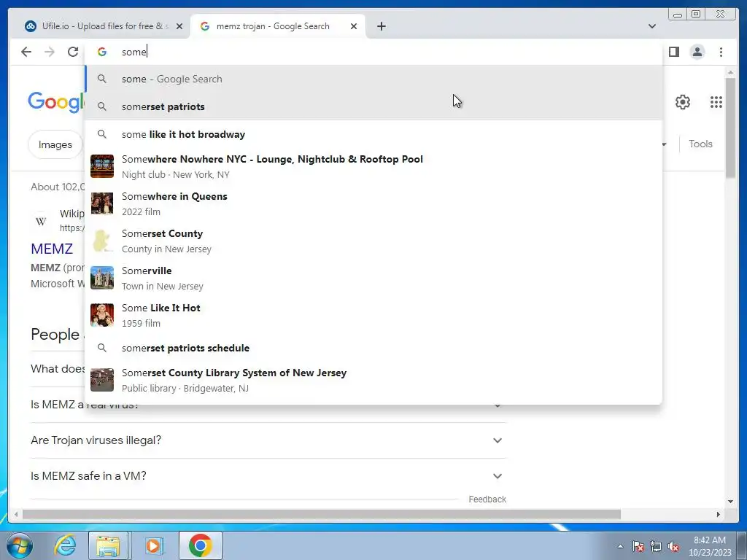
Task: Reload the current page
Action: tap(73, 52)
